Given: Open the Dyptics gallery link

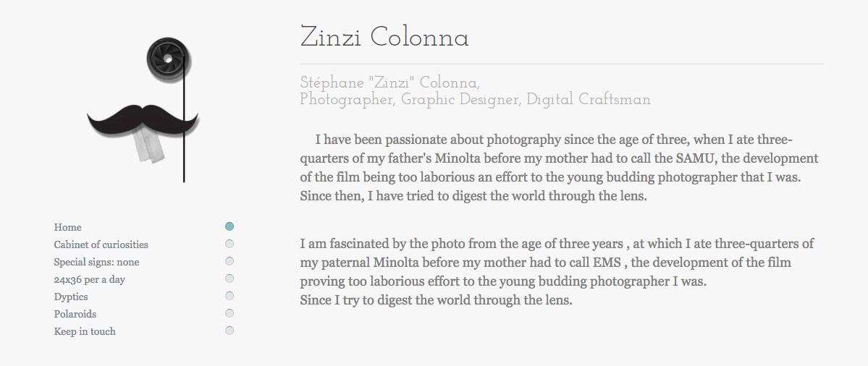Looking at the screenshot, I should pyautogui.click(x=71, y=297).
